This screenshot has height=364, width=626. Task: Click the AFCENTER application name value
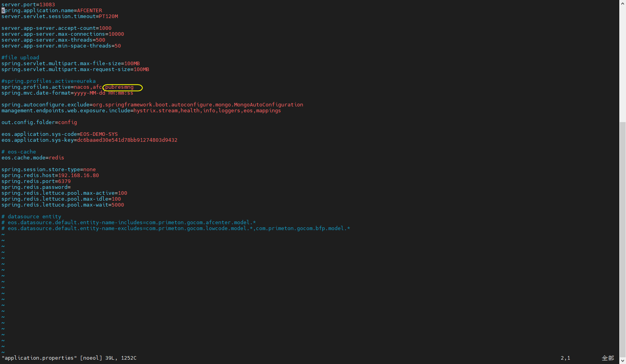[90, 11]
